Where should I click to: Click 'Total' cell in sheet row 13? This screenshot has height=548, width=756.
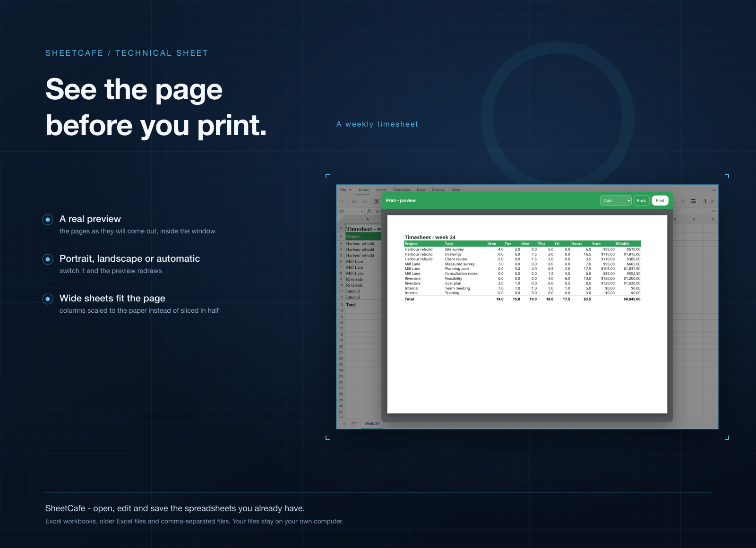click(363, 305)
